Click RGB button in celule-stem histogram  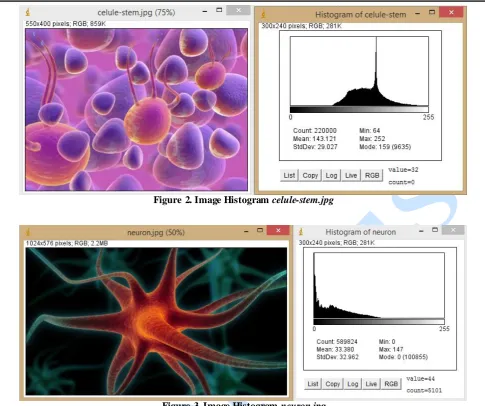(x=372, y=175)
